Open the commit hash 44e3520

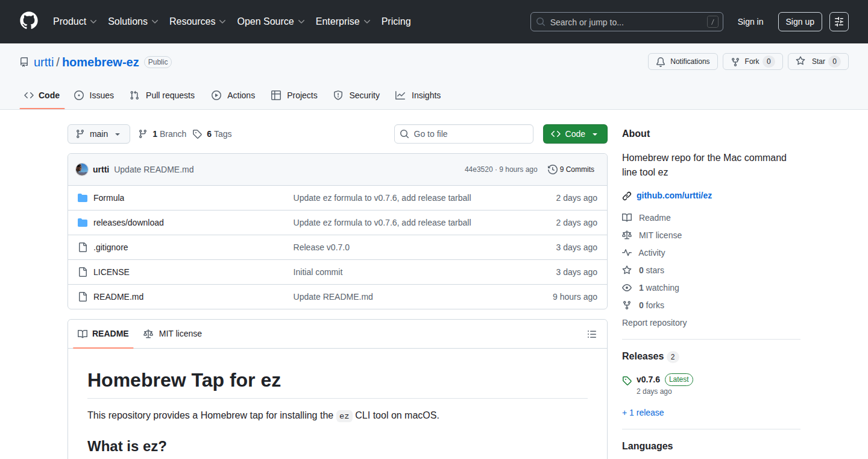click(479, 169)
